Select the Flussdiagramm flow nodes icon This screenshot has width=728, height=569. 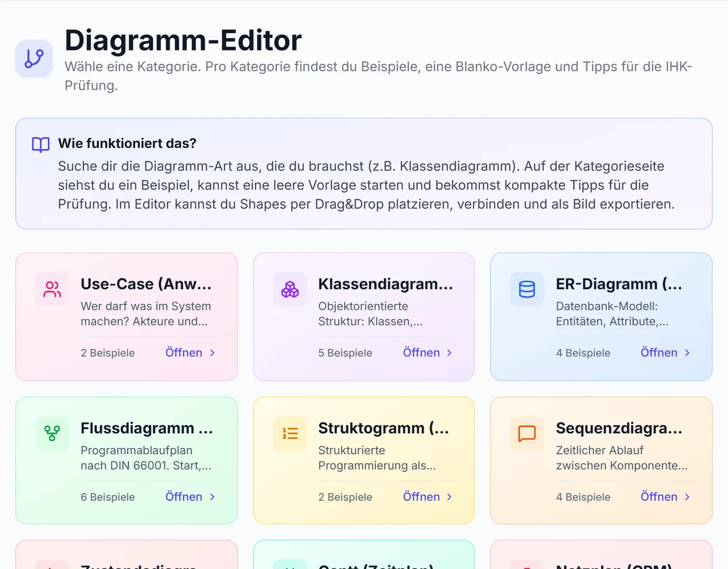point(52,433)
